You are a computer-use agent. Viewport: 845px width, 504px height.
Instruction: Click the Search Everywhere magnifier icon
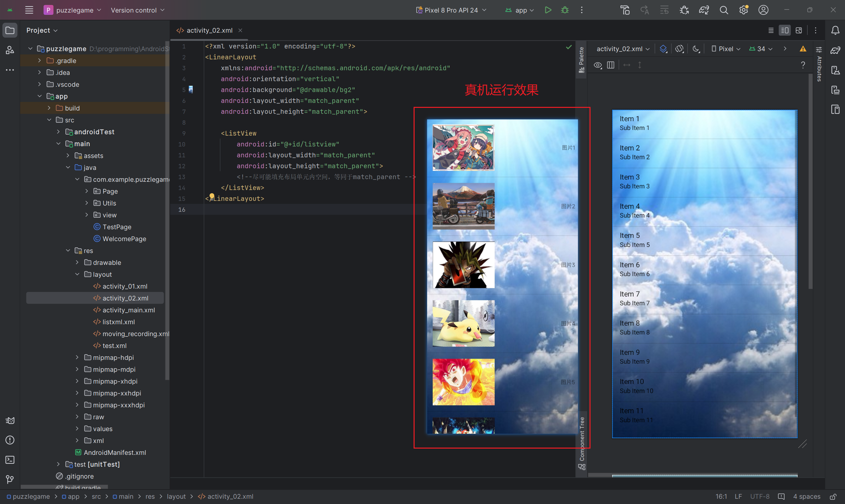tap(724, 10)
